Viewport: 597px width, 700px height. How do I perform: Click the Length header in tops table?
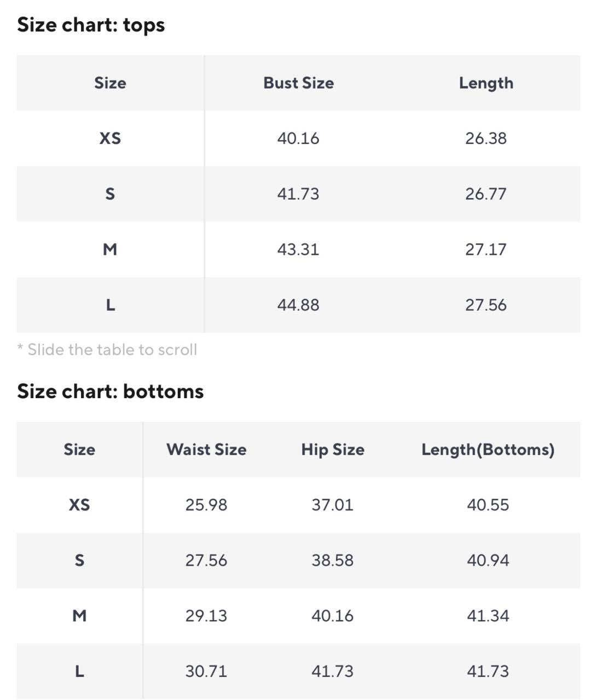486,83
